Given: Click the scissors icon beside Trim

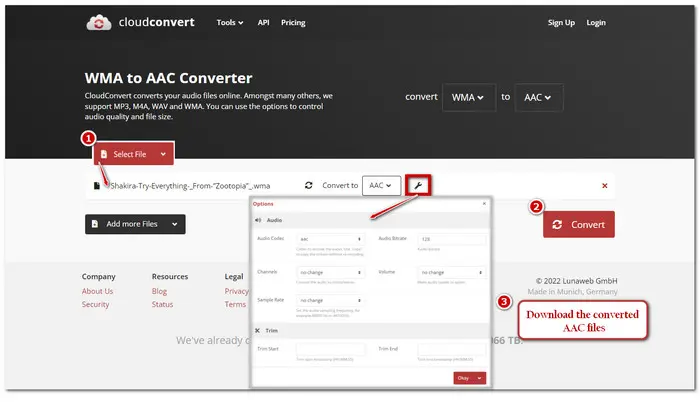Looking at the screenshot, I should (258, 331).
